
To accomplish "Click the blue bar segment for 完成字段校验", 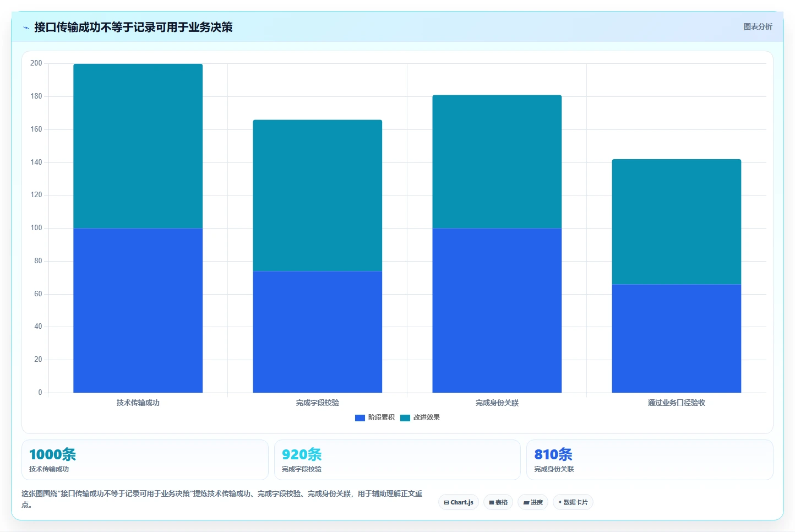I will click(x=317, y=332).
